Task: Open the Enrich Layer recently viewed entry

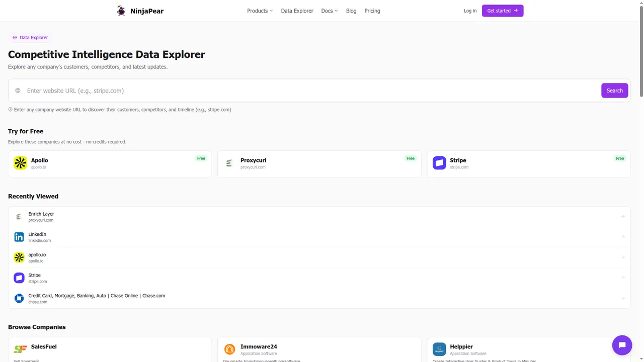Action: [319, 217]
